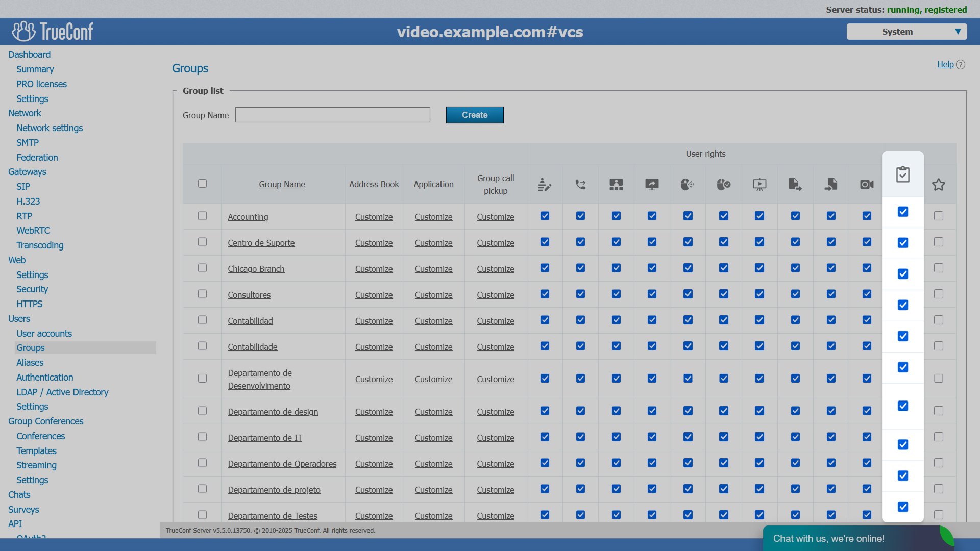Enable star right for Contabilidad
This screenshot has width=980, height=551.
click(939, 320)
